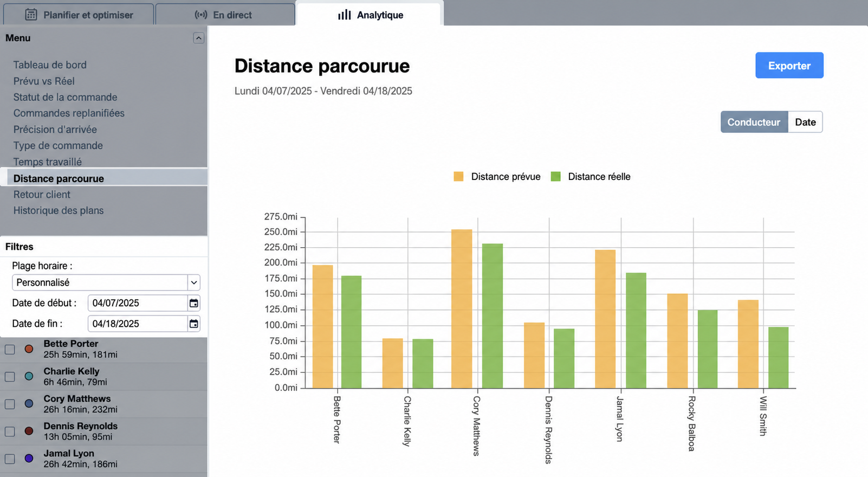Check the Charlie Kelly checkbox
868x477 pixels.
tap(10, 376)
